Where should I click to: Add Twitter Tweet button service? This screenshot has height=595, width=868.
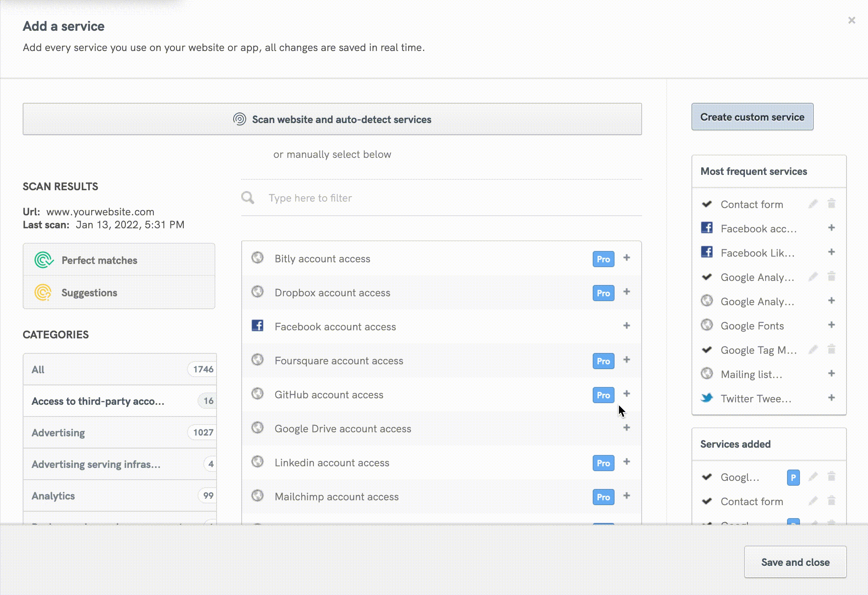[x=831, y=398]
